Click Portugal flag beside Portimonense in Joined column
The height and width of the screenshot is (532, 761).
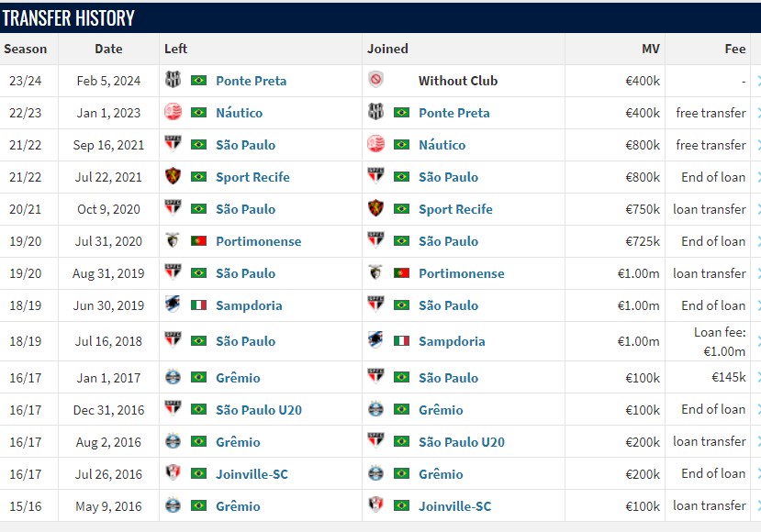point(401,273)
